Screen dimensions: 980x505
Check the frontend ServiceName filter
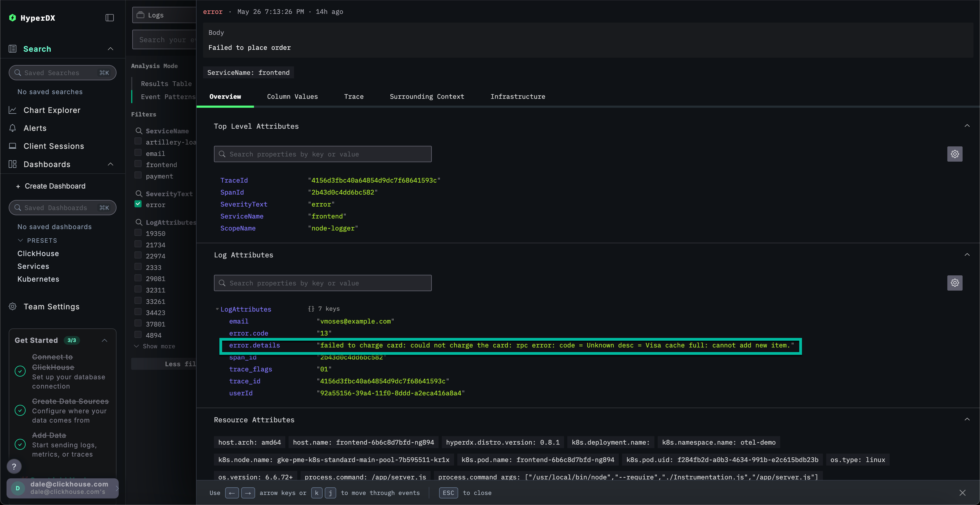[138, 164]
